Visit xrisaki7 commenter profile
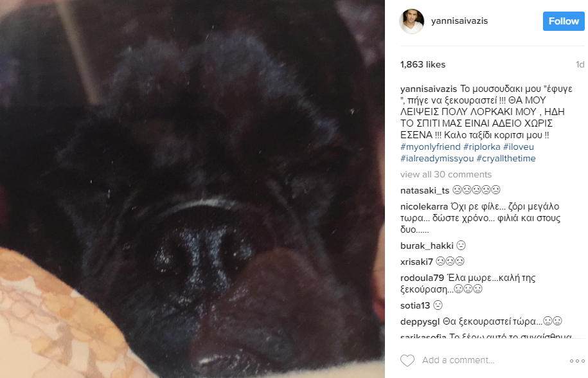588x378 pixels. click(x=416, y=262)
